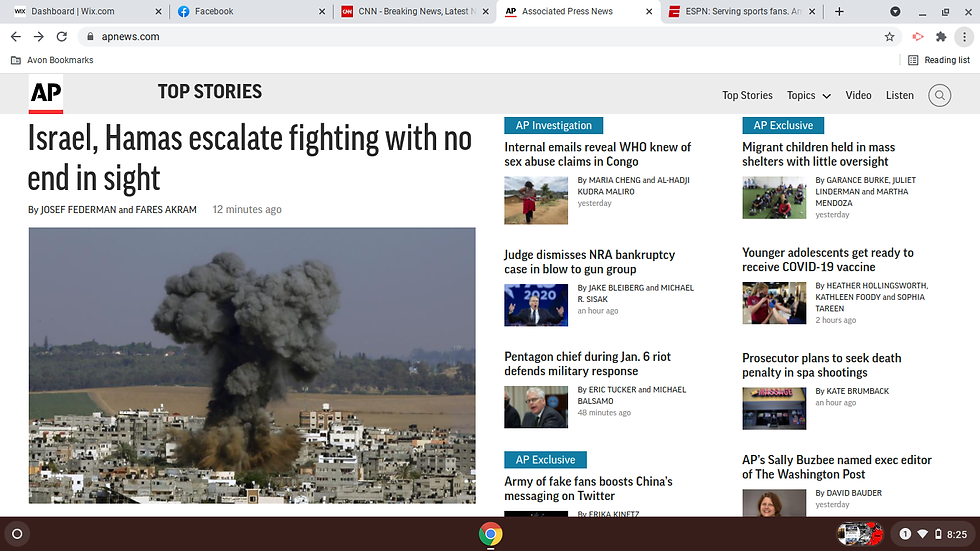Viewport: 980px width, 551px height.
Task: Open Army of fake fans China story
Action: click(588, 489)
